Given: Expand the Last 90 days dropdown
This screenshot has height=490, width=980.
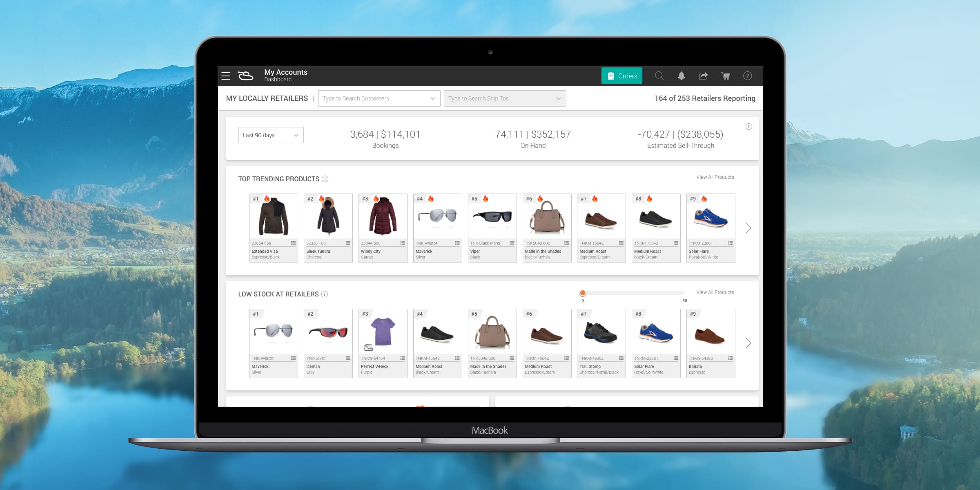Looking at the screenshot, I should coord(271,135).
